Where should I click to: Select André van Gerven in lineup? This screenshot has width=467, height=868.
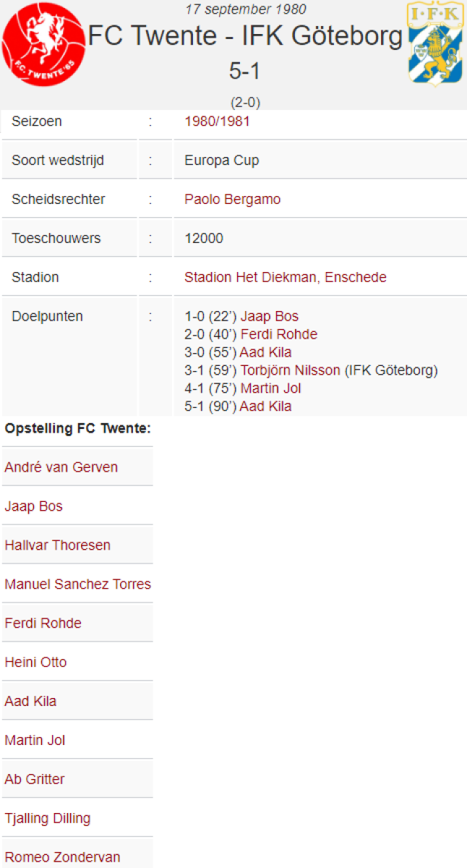click(x=61, y=467)
